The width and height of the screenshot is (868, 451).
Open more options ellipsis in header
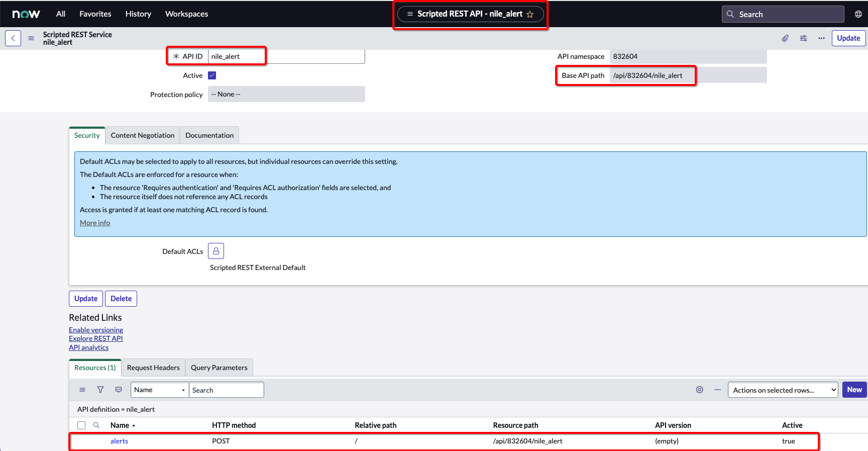pyautogui.click(x=821, y=38)
